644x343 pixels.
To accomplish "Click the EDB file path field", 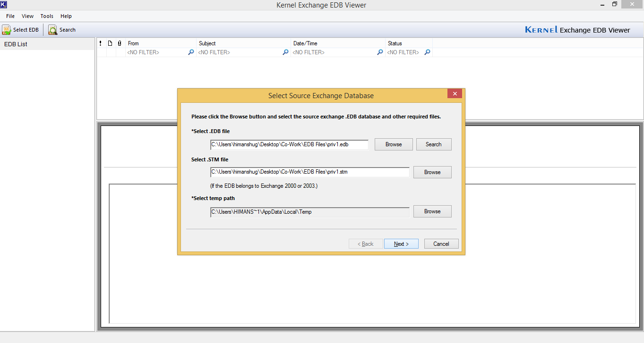I will pos(289,144).
